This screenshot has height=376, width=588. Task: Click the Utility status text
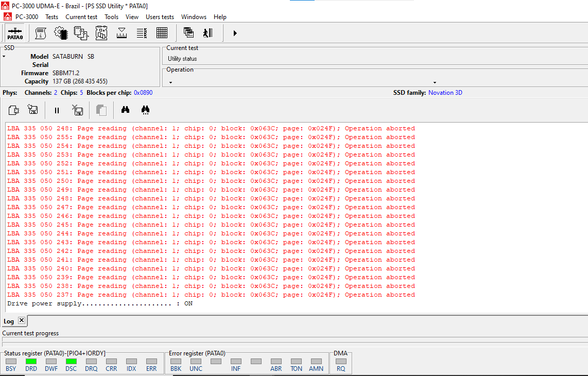pos(182,59)
